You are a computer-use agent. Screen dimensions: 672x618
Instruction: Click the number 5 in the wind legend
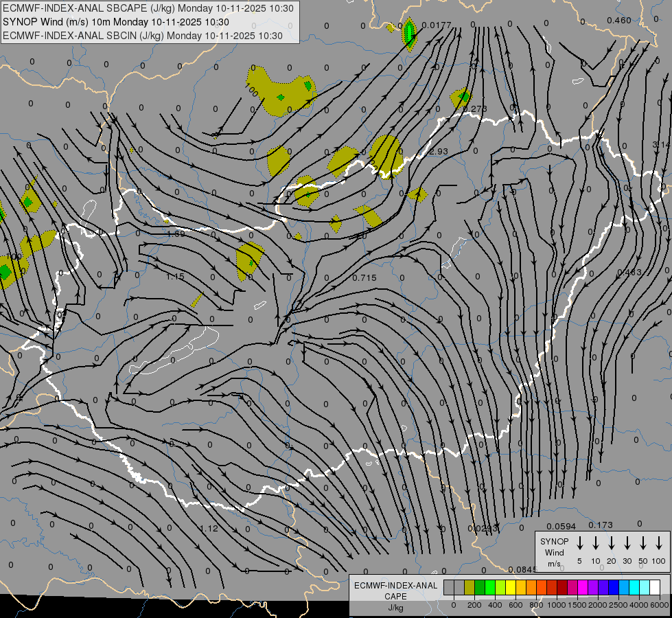coord(579,561)
